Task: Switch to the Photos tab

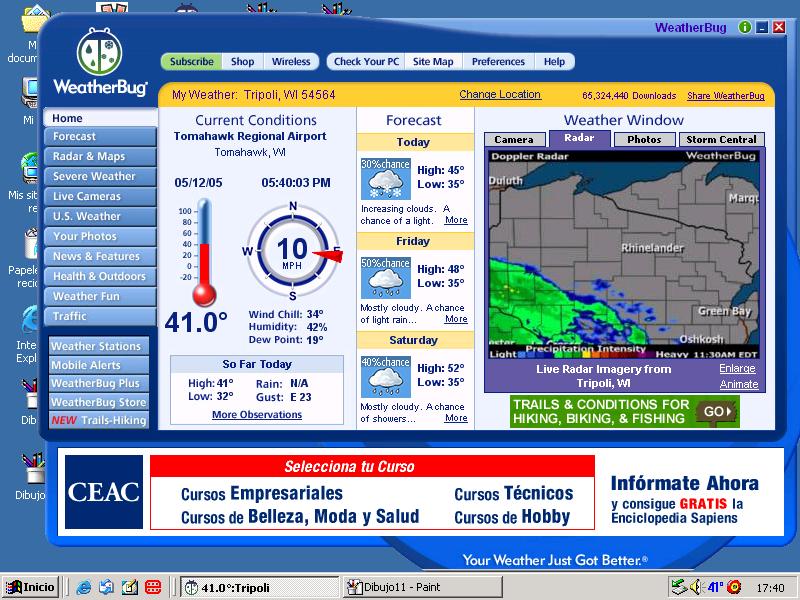Action: 644,139
